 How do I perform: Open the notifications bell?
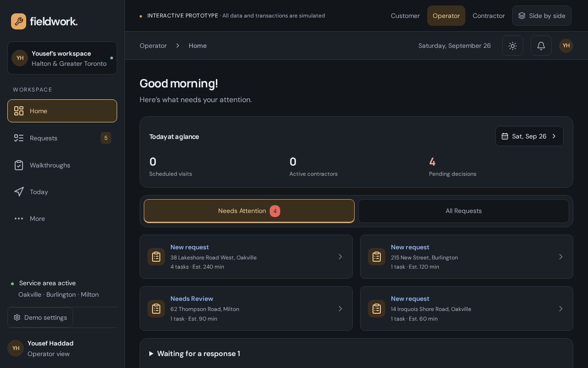[541, 46]
